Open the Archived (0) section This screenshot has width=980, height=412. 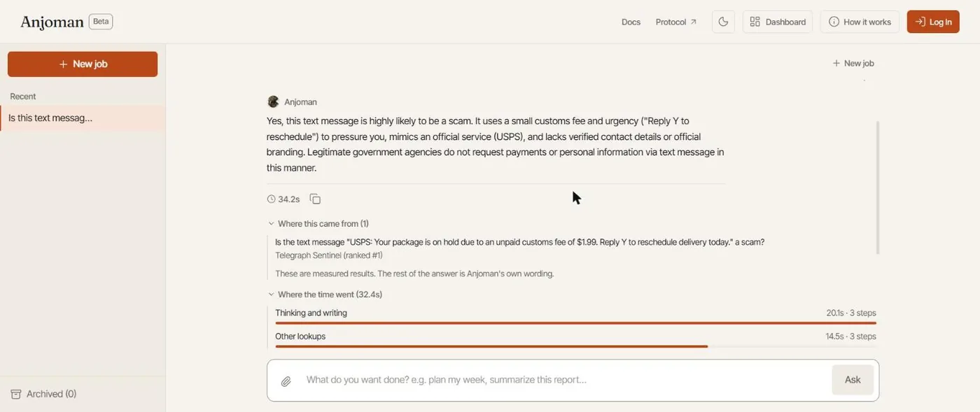pos(43,394)
